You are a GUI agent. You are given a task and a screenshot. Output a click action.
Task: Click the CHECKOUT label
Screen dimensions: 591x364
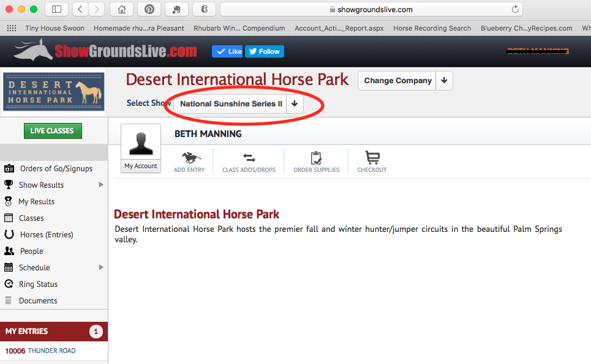372,170
